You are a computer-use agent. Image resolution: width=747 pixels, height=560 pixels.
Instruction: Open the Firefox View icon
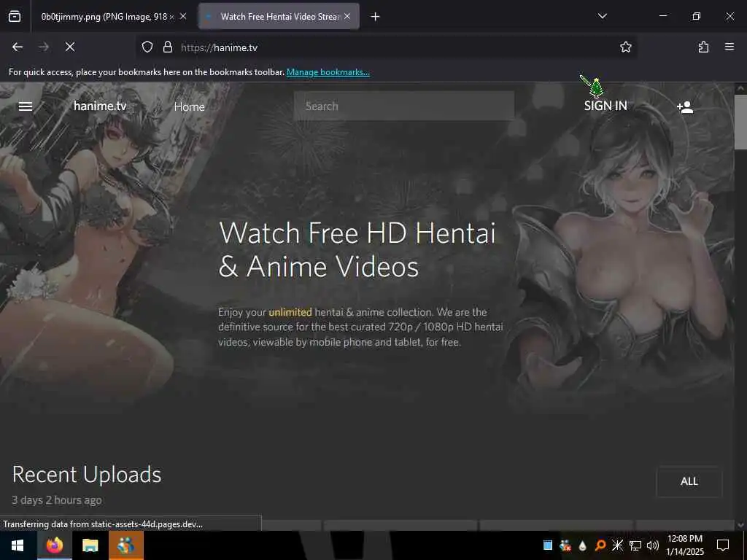click(x=15, y=16)
